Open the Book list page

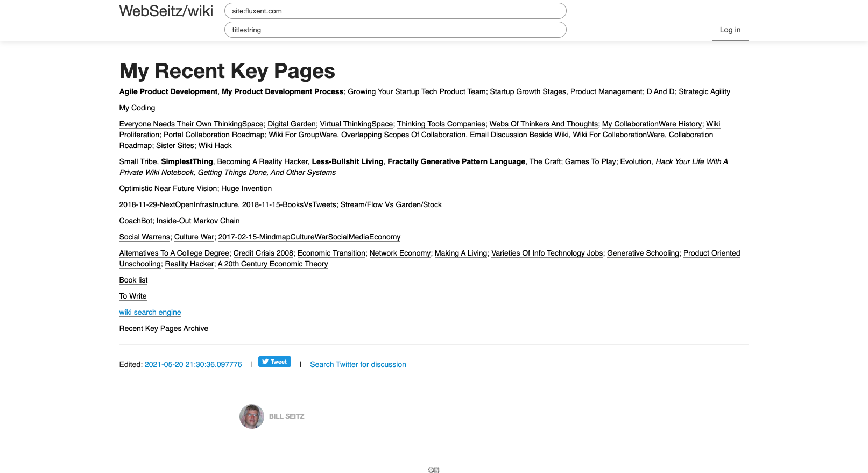click(x=133, y=280)
